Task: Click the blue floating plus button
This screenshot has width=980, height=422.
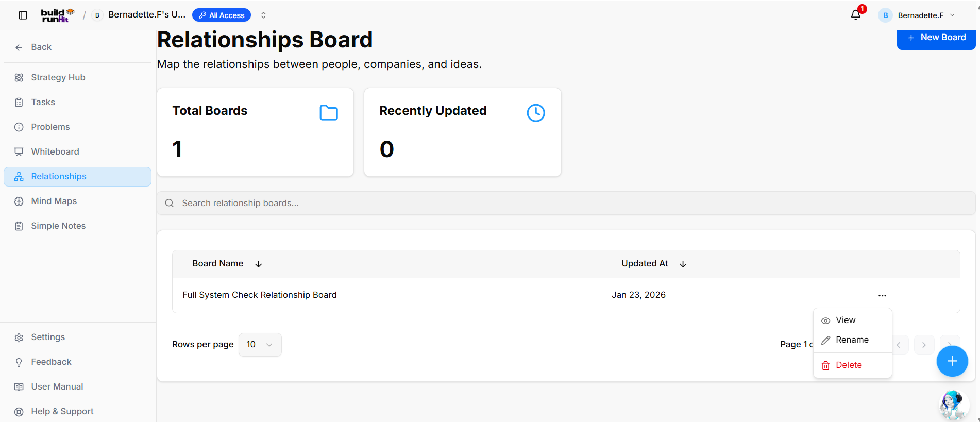Action: (952, 361)
